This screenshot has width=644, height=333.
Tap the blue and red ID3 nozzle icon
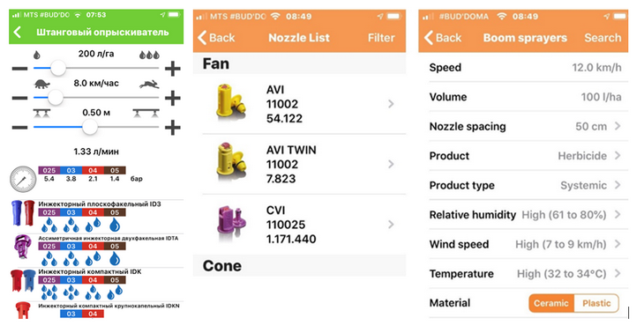pyautogui.click(x=23, y=213)
